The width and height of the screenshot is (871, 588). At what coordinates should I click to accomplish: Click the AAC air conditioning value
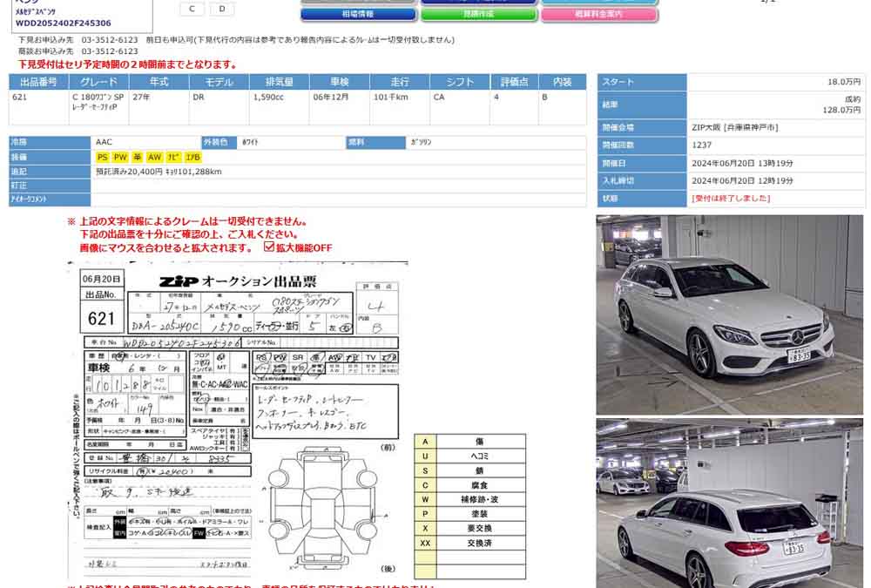[x=104, y=142]
